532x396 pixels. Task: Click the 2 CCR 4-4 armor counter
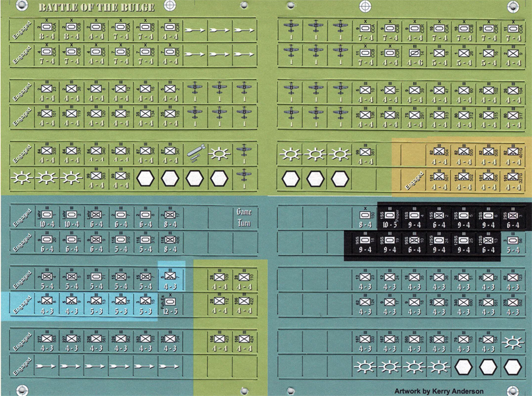96,30
